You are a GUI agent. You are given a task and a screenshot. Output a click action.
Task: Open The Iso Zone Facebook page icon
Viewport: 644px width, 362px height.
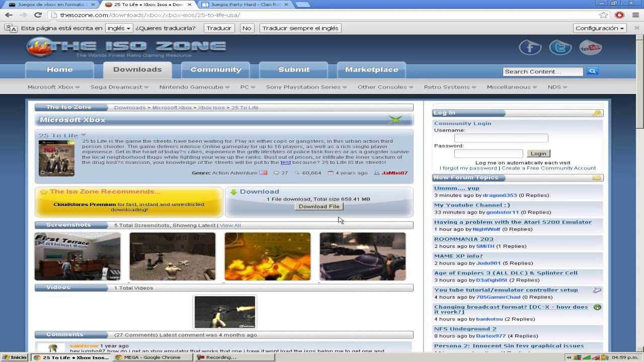(x=530, y=48)
